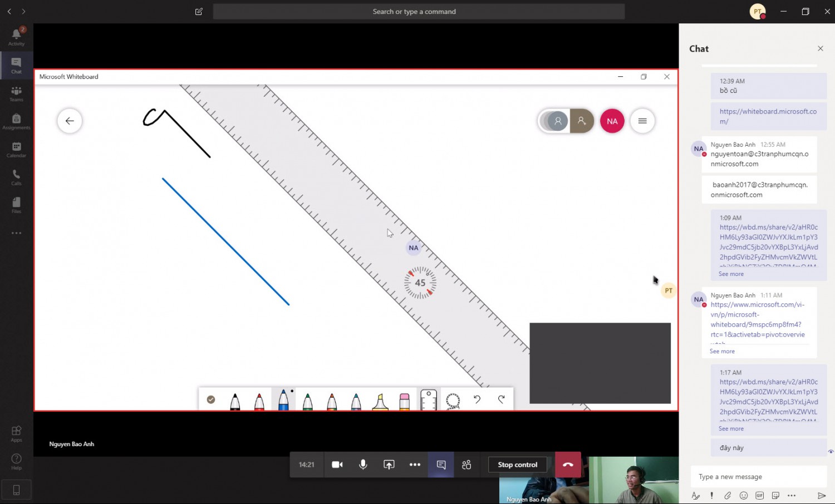Open the invite someone button in whiteboard
835x504 pixels.
pyautogui.click(x=582, y=121)
